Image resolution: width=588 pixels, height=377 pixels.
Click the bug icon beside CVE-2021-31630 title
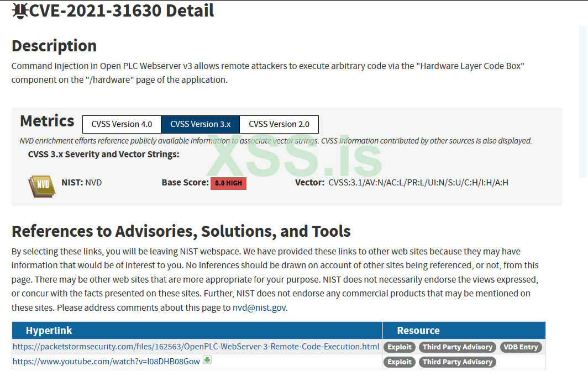coord(20,10)
